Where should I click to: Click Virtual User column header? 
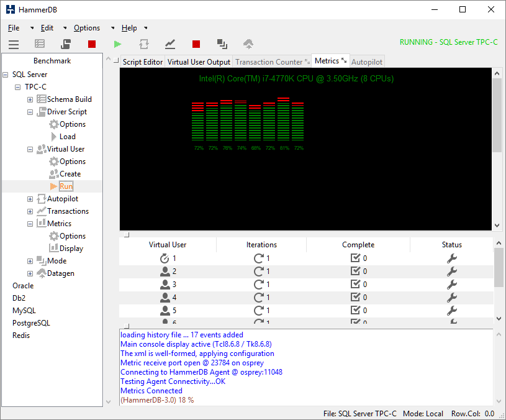[x=168, y=245]
